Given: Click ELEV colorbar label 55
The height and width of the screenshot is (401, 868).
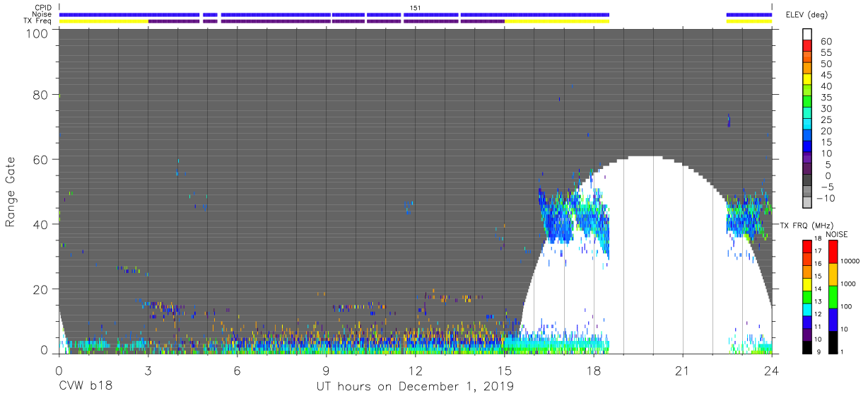Looking at the screenshot, I should [827, 52].
